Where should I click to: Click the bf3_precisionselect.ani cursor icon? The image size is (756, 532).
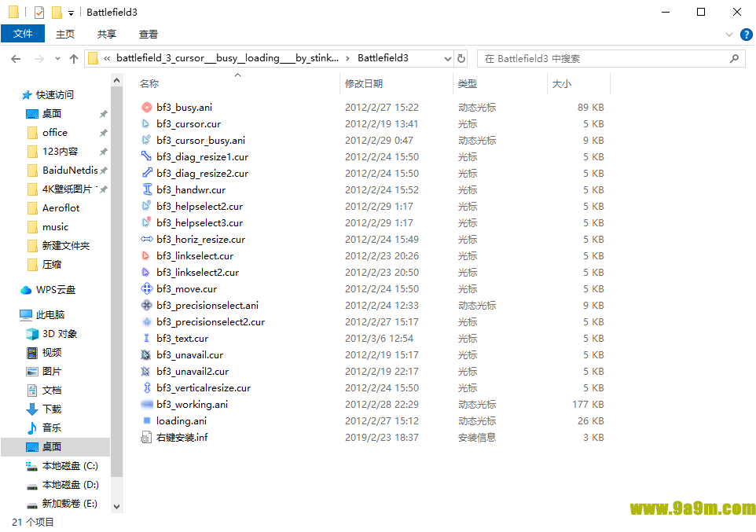click(147, 306)
